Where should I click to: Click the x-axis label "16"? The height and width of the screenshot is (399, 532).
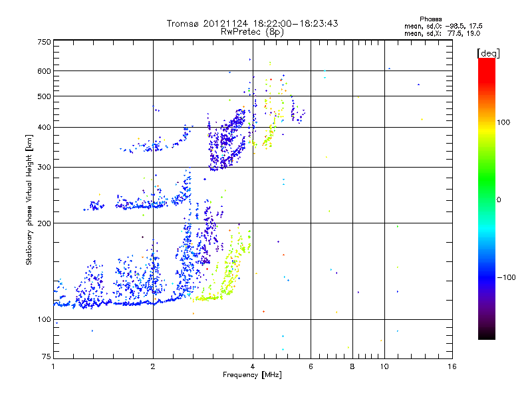[452, 366]
